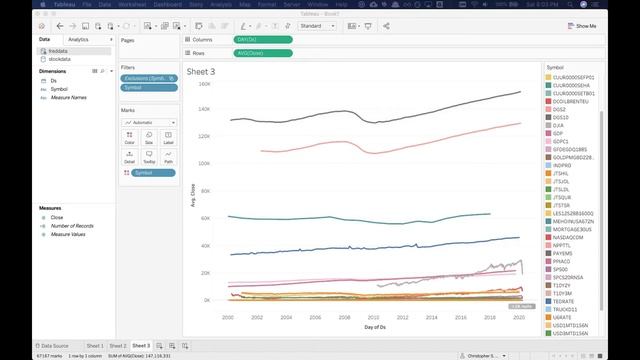Click the DGS10 legend color swatch

[x=549, y=117]
